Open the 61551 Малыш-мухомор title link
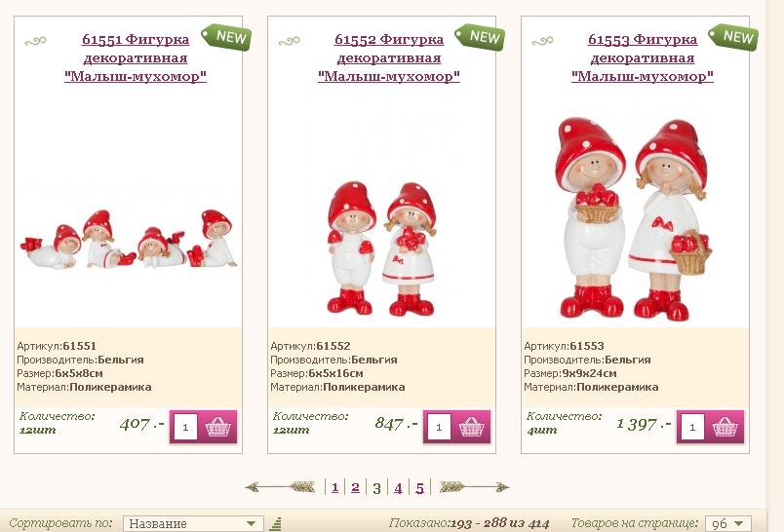Screen dimensions: 784x532 pos(136,57)
